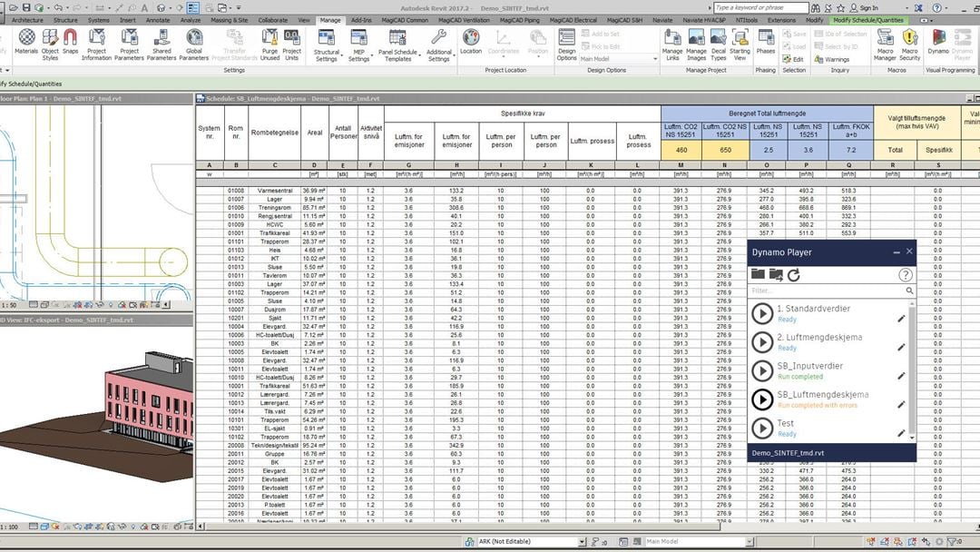The width and height of the screenshot is (980, 552).
Task: Open the Materials tool
Action: (26, 41)
